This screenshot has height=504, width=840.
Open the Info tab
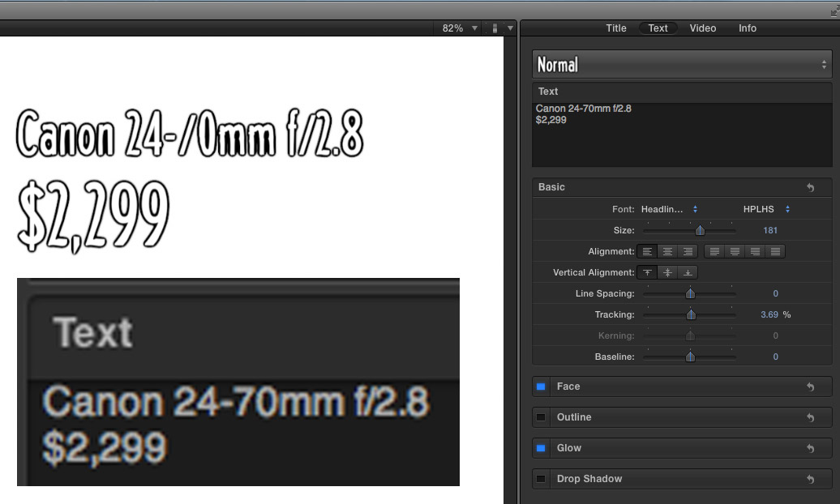(x=748, y=28)
